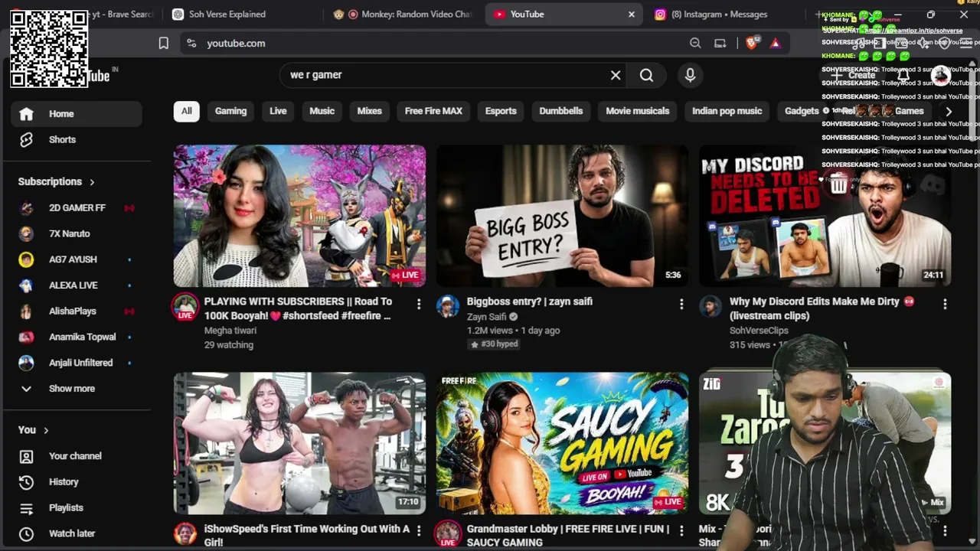
Task: Start voice search with the microphone icon
Action: point(690,75)
